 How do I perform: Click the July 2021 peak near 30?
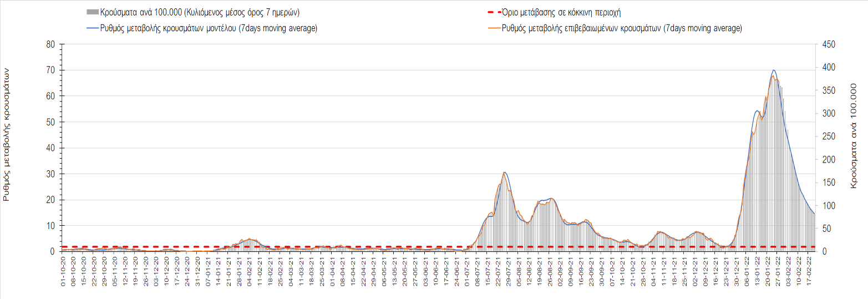[x=504, y=173]
